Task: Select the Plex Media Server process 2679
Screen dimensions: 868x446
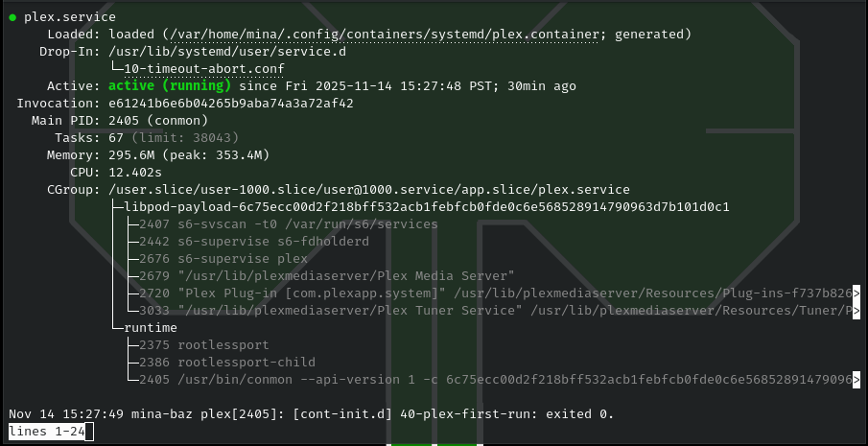Action: point(327,275)
